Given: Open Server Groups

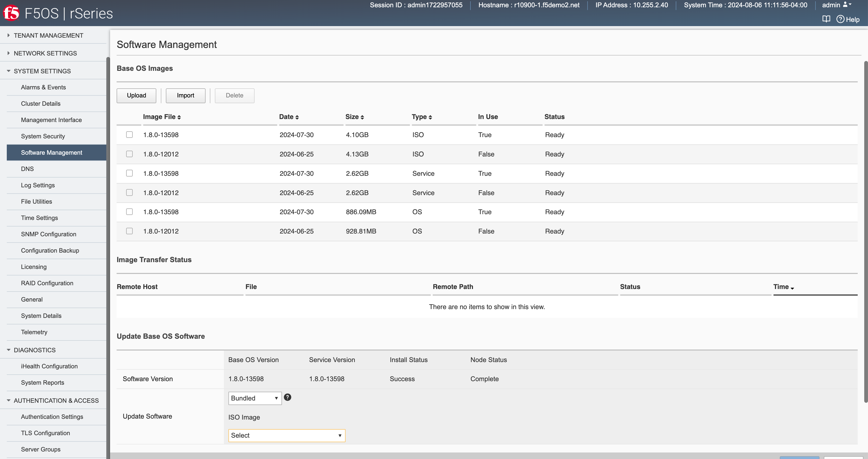Looking at the screenshot, I should (57, 449).
